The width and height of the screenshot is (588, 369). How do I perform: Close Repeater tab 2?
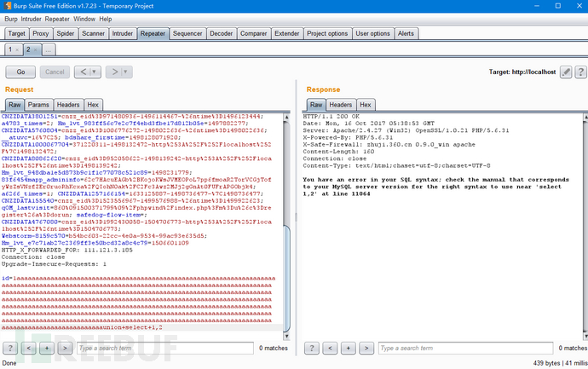pos(35,50)
